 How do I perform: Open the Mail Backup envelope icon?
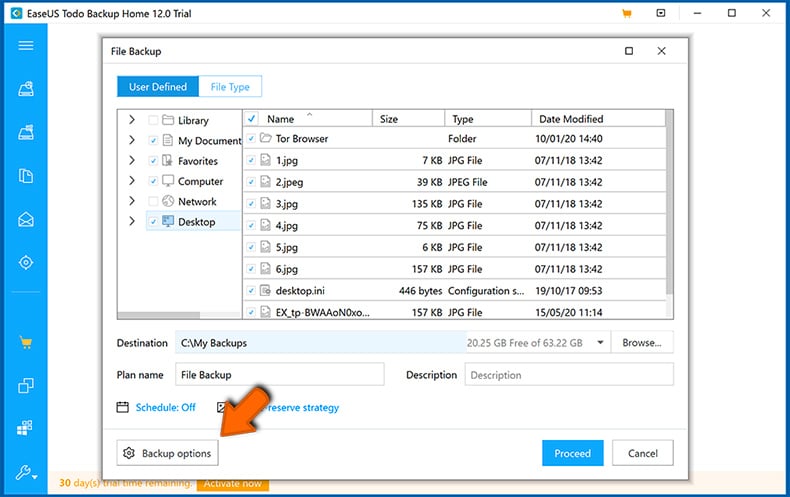click(x=26, y=219)
